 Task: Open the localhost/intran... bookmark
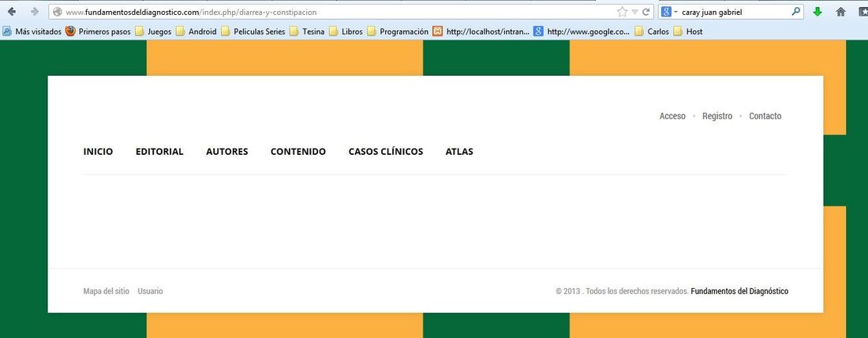[x=481, y=32]
